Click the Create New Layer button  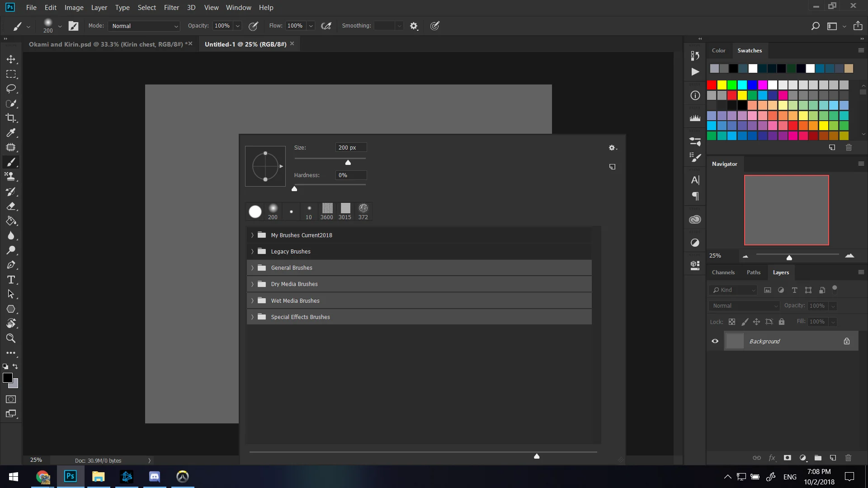(x=833, y=458)
